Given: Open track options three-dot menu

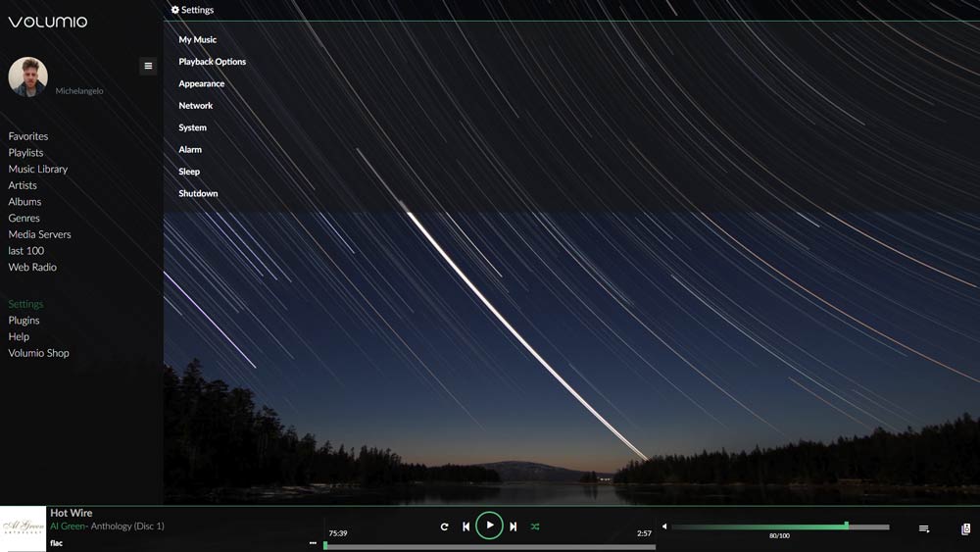Looking at the screenshot, I should coord(313,542).
